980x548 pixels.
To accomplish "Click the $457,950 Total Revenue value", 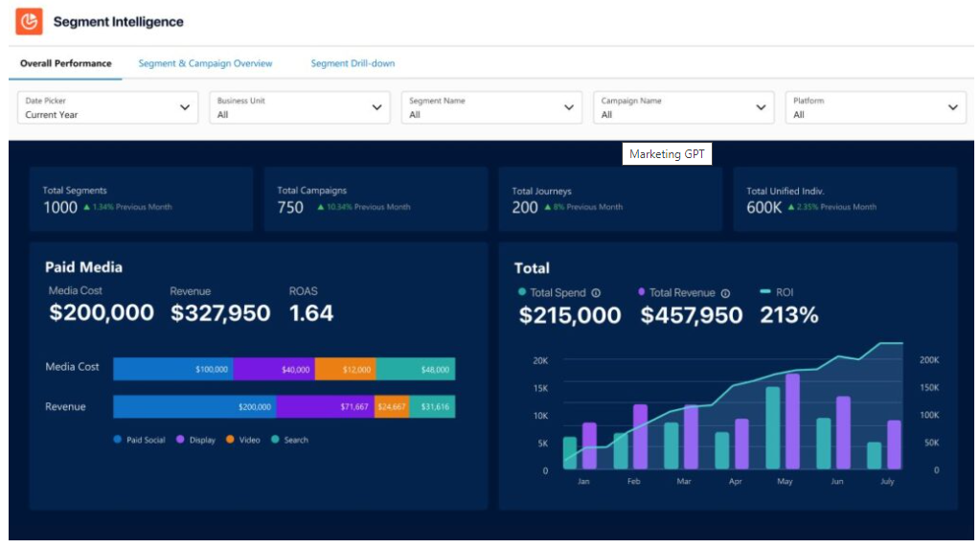I will (x=692, y=315).
